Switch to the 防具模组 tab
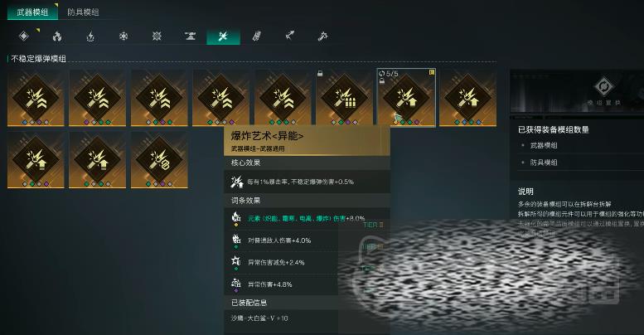The image size is (644, 335). pyautogui.click(x=83, y=12)
